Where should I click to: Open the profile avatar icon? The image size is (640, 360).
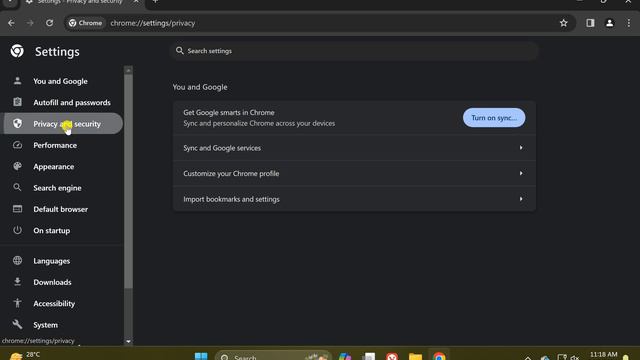click(609, 23)
